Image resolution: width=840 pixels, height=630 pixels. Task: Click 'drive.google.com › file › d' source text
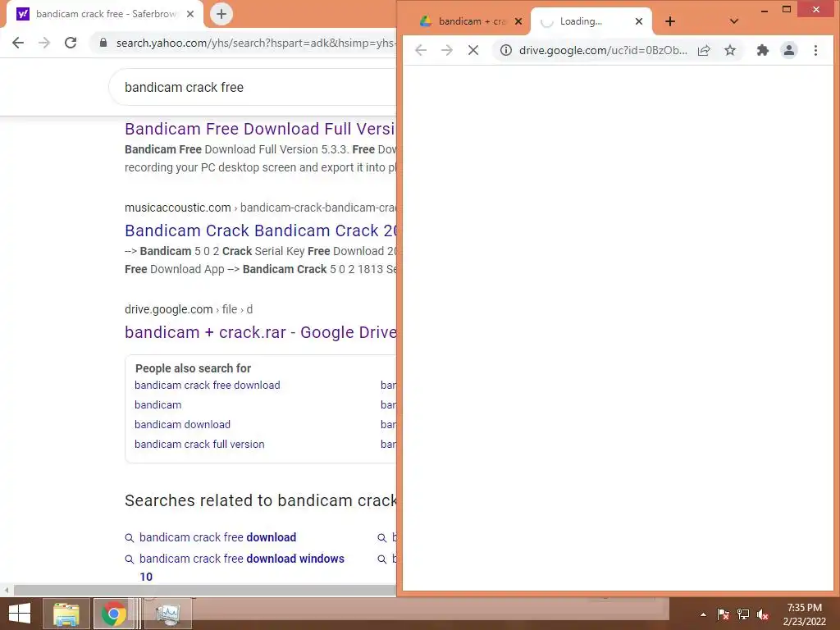click(x=189, y=309)
